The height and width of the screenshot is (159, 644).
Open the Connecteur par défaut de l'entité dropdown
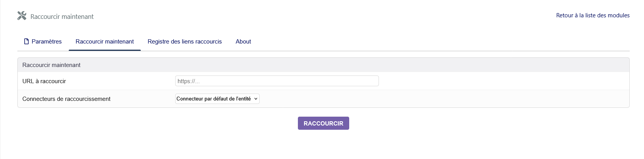click(x=217, y=99)
